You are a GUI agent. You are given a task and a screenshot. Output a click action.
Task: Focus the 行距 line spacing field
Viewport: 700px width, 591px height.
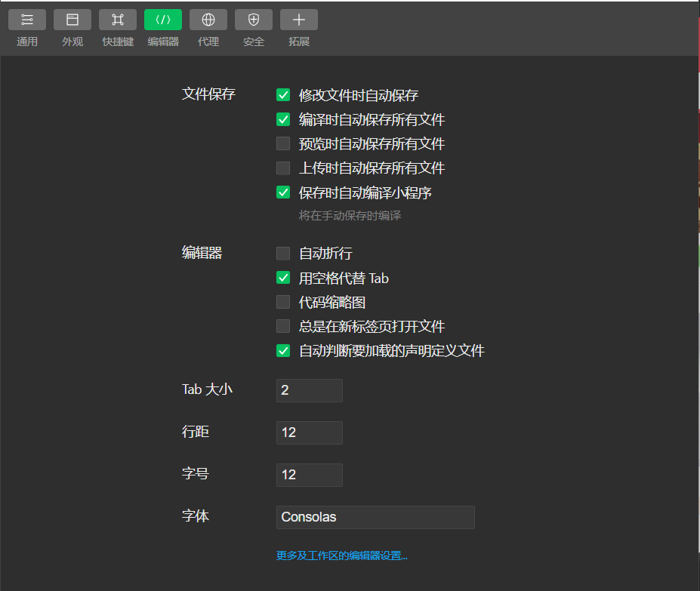tap(310, 432)
